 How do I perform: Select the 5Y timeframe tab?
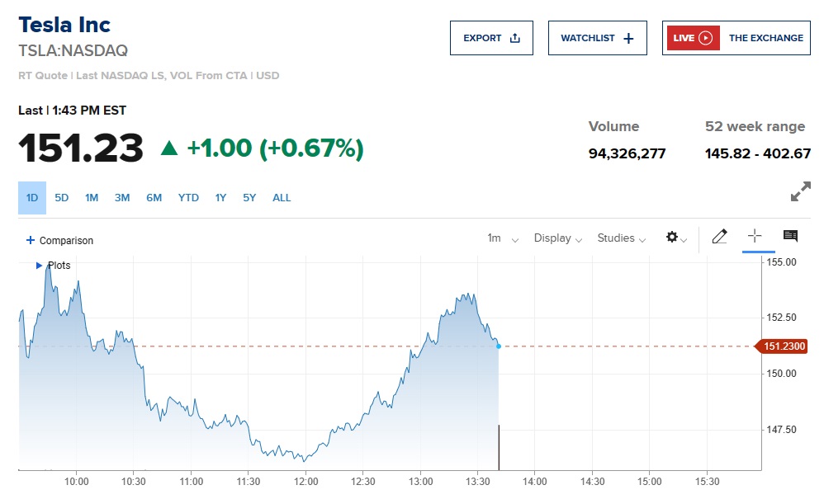pyautogui.click(x=249, y=198)
